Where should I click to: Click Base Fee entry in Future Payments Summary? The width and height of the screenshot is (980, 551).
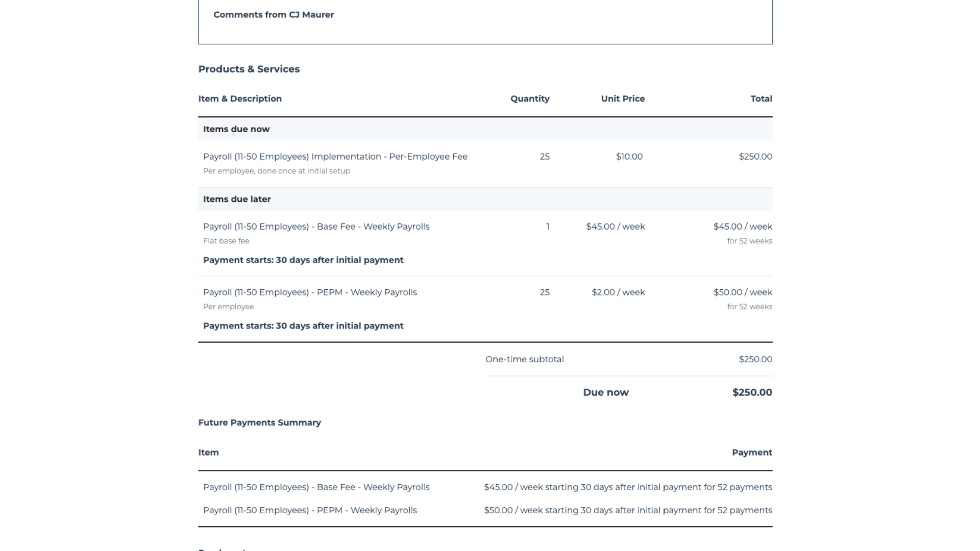tap(316, 487)
